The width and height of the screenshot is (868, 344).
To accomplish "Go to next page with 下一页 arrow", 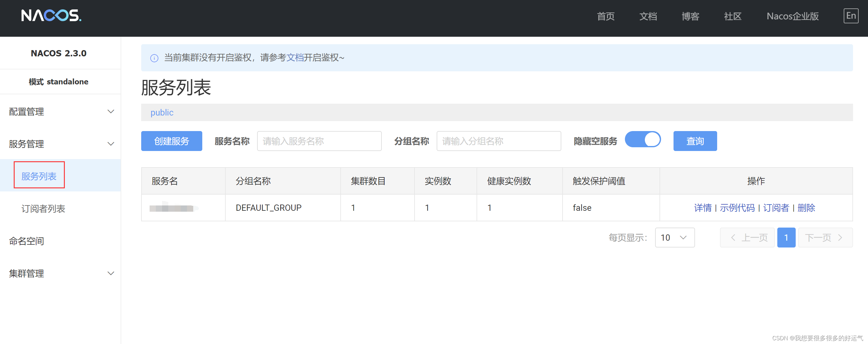I will tap(826, 237).
